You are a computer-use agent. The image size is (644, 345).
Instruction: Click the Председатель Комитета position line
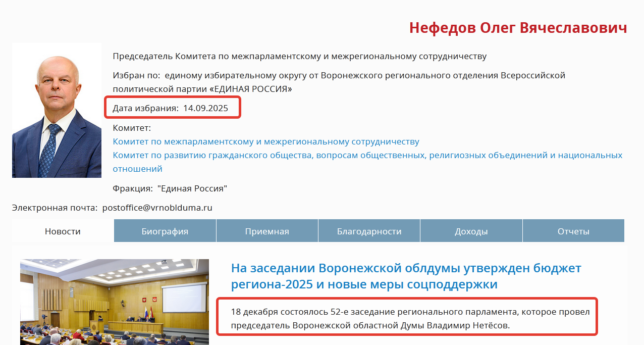pyautogui.click(x=299, y=56)
